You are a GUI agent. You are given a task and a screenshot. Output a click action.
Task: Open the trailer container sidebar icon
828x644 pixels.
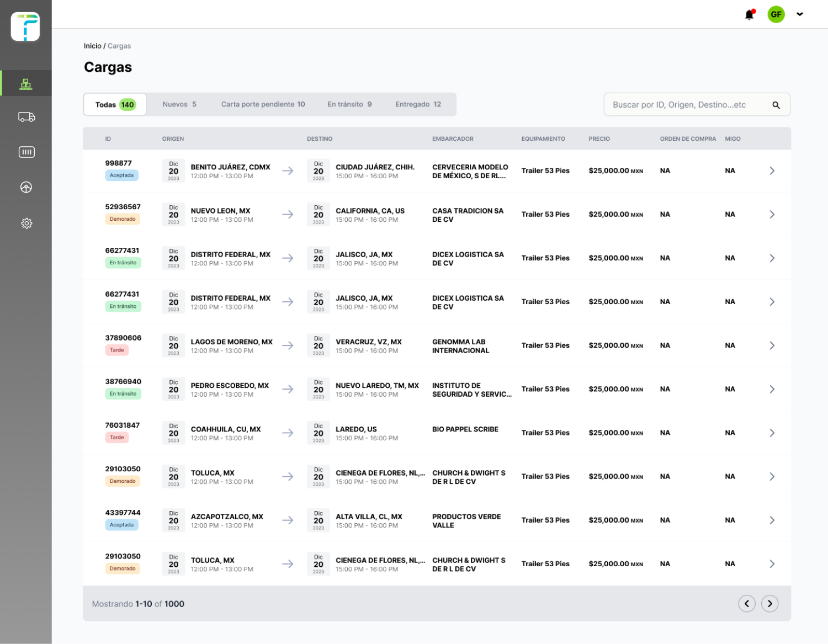point(26,152)
